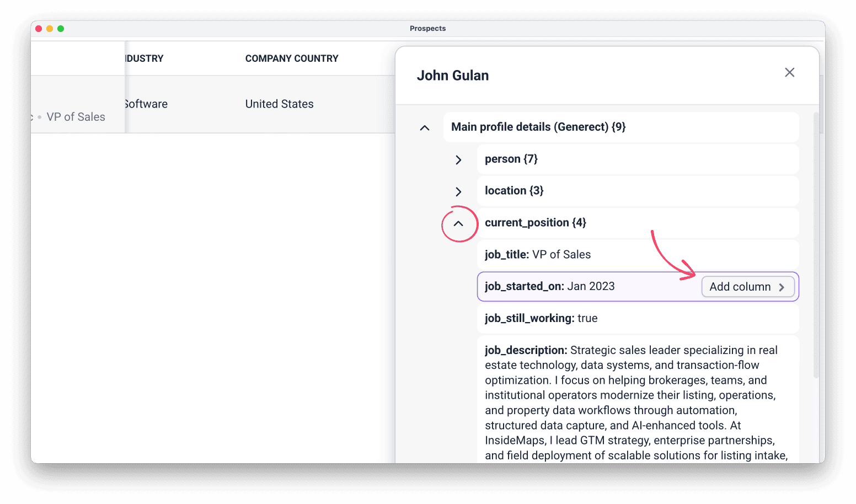This screenshot has height=504, width=856.
Task: Click the VP of Sales prospect cell
Action: pos(76,117)
